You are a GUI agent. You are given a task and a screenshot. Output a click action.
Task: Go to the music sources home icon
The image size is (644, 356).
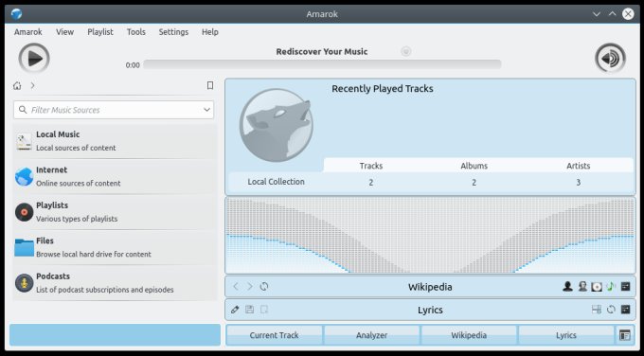click(x=17, y=85)
